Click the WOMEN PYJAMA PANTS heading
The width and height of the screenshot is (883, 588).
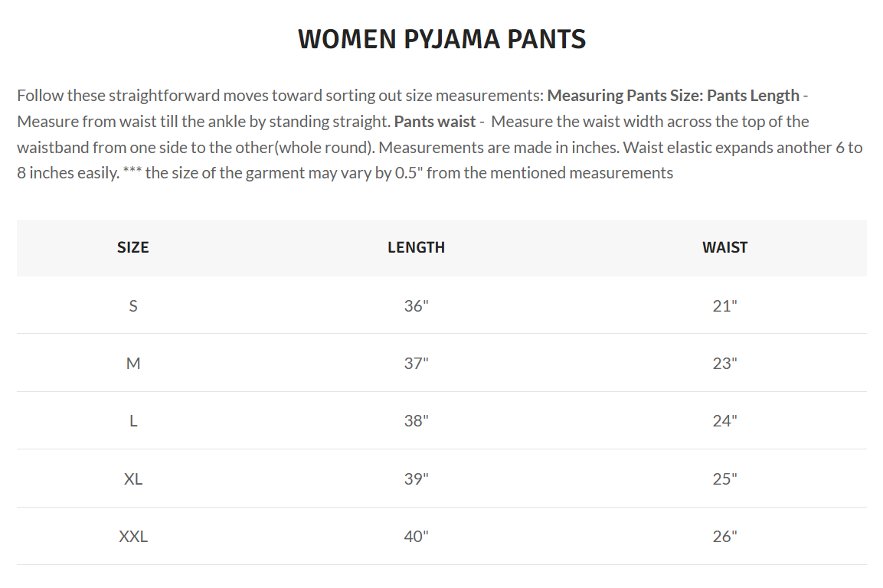click(x=441, y=40)
